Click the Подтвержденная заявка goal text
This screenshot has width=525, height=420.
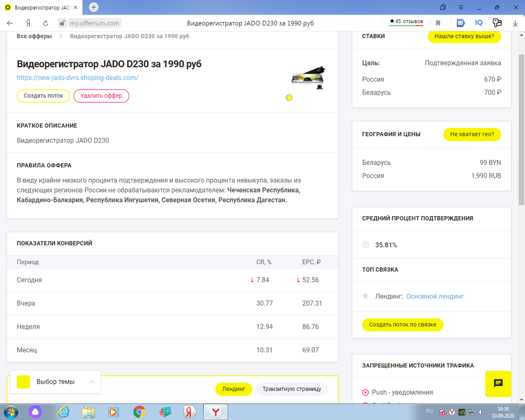(x=463, y=63)
